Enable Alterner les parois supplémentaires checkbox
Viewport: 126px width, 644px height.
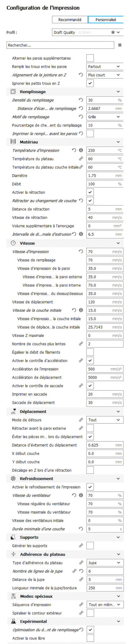tap(90, 58)
